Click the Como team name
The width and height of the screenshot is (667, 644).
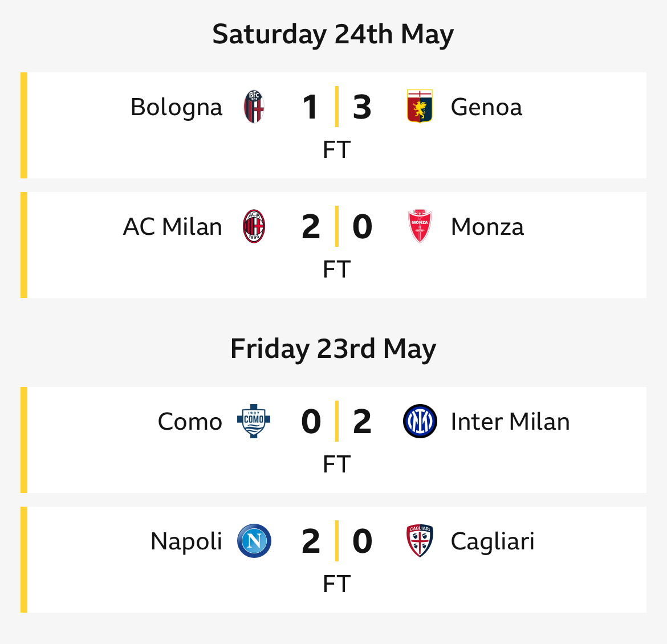[x=190, y=422]
